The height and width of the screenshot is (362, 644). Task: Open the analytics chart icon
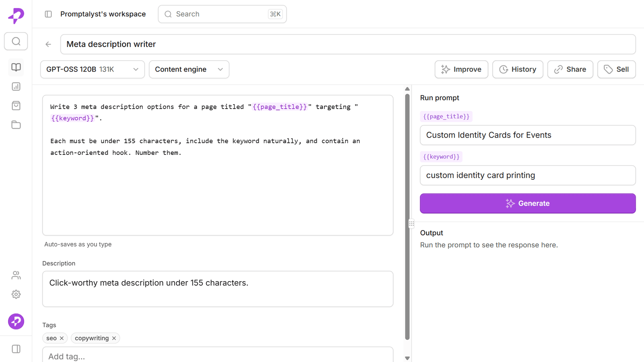tap(16, 86)
